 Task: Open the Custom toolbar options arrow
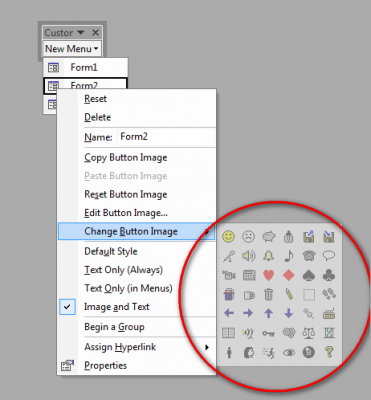click(x=81, y=33)
